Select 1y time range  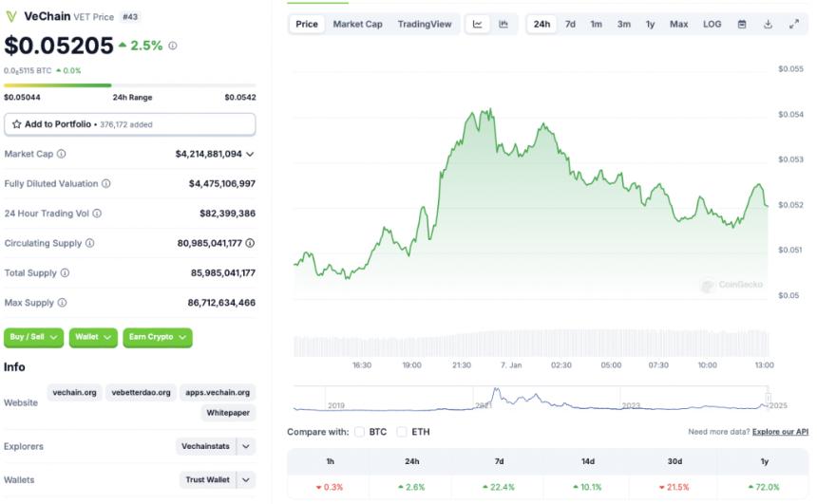[650, 24]
